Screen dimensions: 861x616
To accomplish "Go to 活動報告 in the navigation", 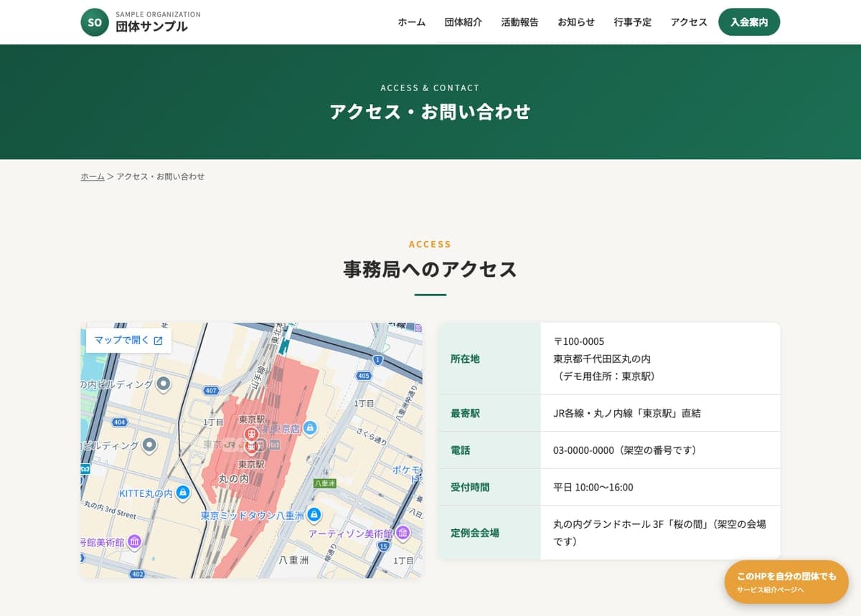I will tap(520, 22).
